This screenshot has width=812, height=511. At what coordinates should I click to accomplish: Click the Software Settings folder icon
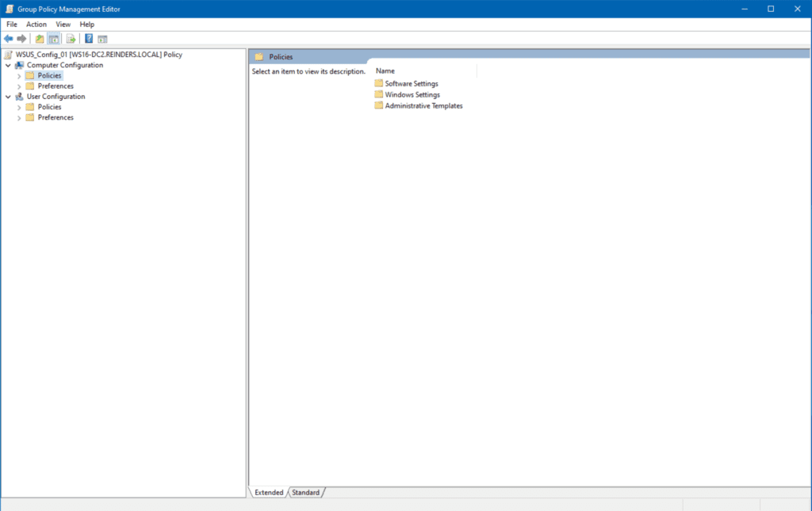pyautogui.click(x=378, y=83)
